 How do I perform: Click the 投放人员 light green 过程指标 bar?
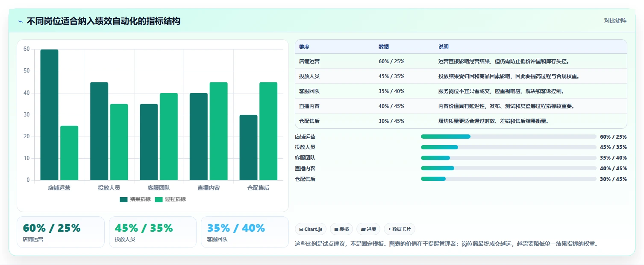(x=119, y=142)
